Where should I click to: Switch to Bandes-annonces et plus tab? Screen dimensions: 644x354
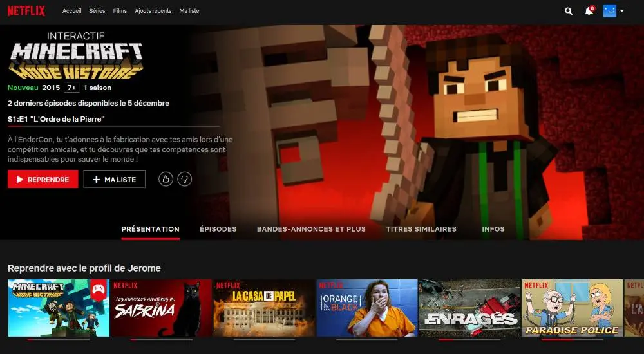(x=311, y=229)
